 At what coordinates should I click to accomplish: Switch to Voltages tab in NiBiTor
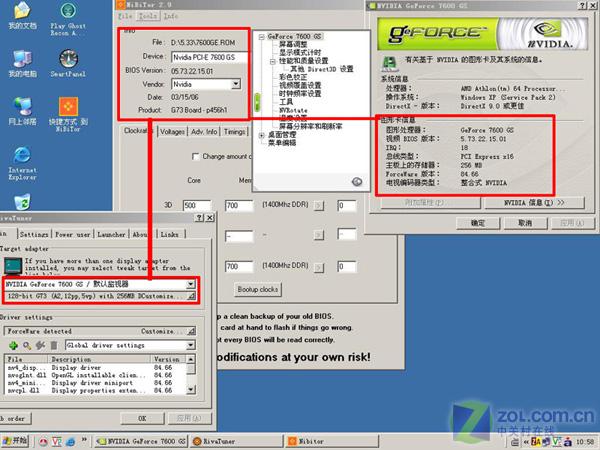click(172, 132)
